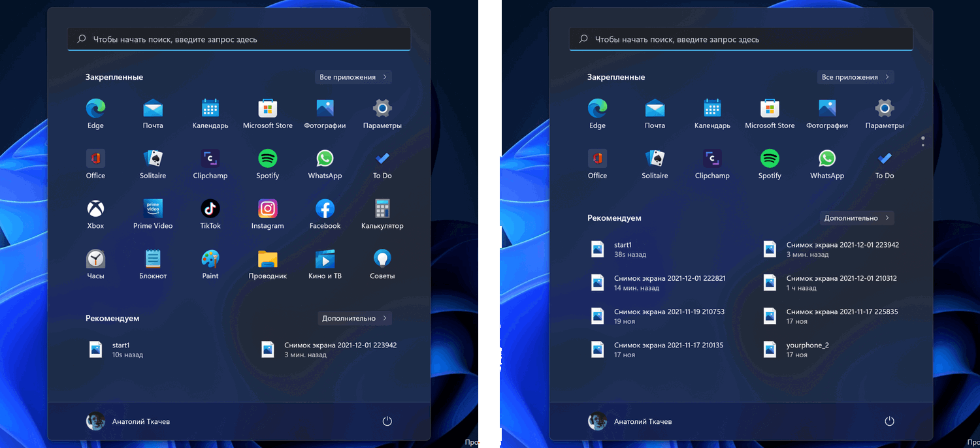Open Solitaire in the right Start menu
Viewport: 980px width, 448px height.
point(655,165)
